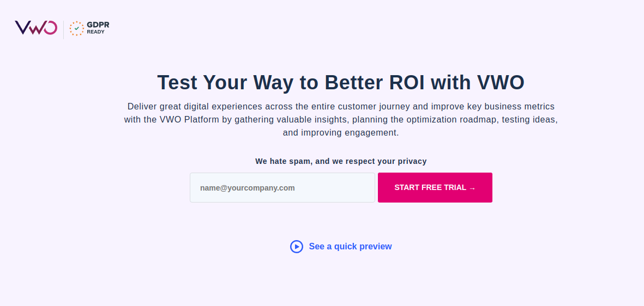
Task: Click the purple V in the VWO logo
Action: click(22, 27)
